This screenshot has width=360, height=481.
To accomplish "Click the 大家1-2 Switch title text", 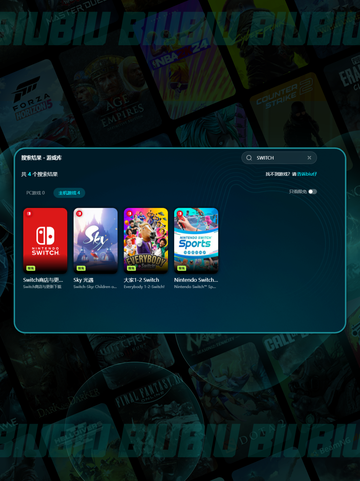I will 141,280.
